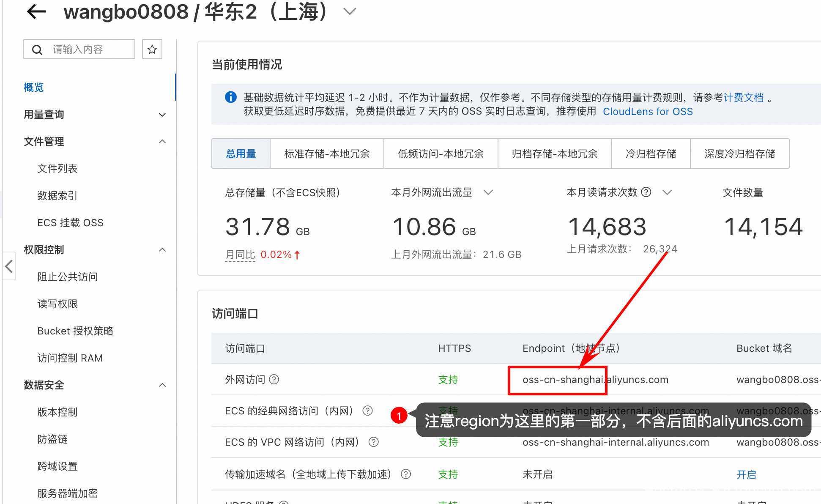Viewport: 821px width, 504px height.
Task: Click help icon beside ECS 的 VPC 网络访问
Action: click(x=374, y=442)
